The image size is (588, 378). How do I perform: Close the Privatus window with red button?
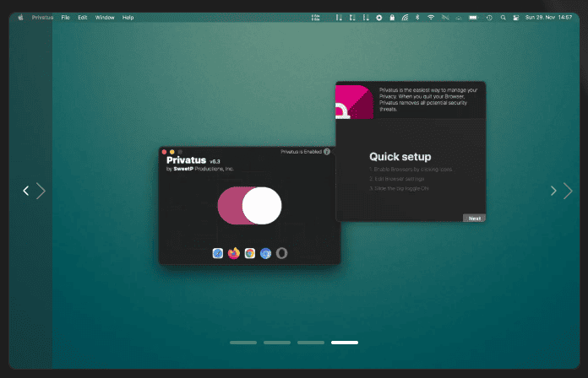tap(164, 152)
